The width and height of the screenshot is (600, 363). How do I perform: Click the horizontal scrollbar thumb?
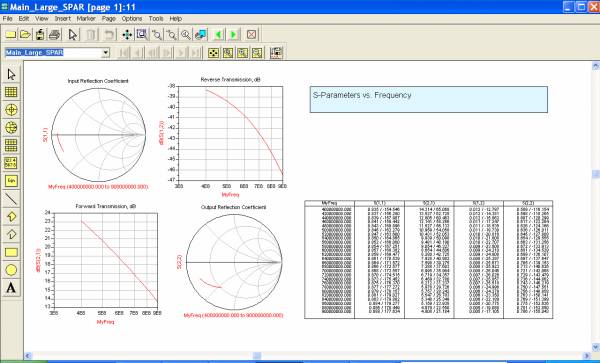click(257, 356)
